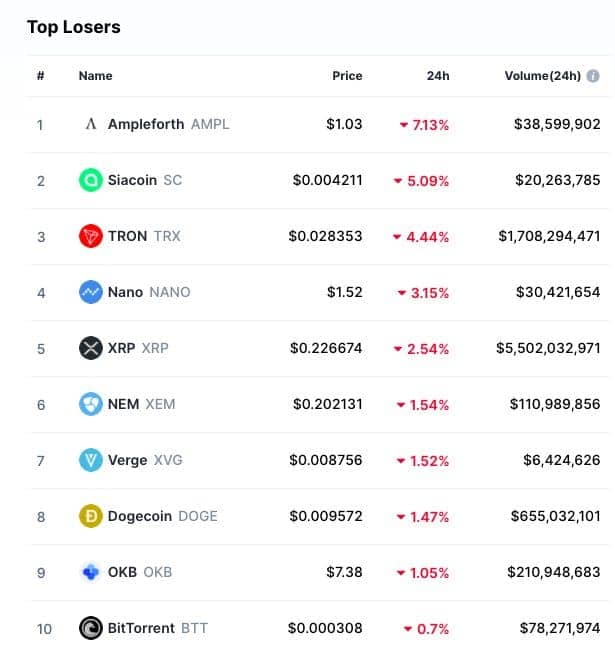Image resolution: width=615 pixels, height=649 pixels.
Task: Sort by the Name column header
Action: tap(96, 76)
